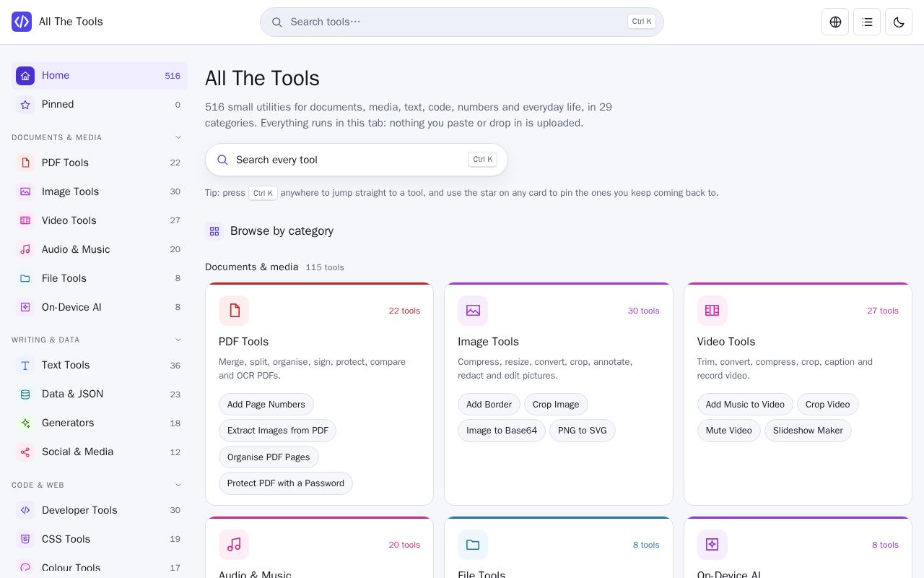Open Pinned in the sidebar

pyautogui.click(x=100, y=105)
